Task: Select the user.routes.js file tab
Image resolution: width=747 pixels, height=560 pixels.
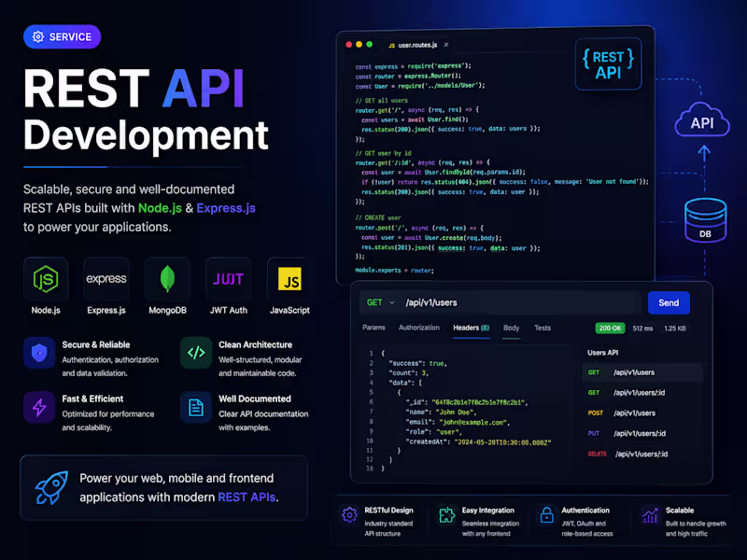Action: pyautogui.click(x=418, y=45)
